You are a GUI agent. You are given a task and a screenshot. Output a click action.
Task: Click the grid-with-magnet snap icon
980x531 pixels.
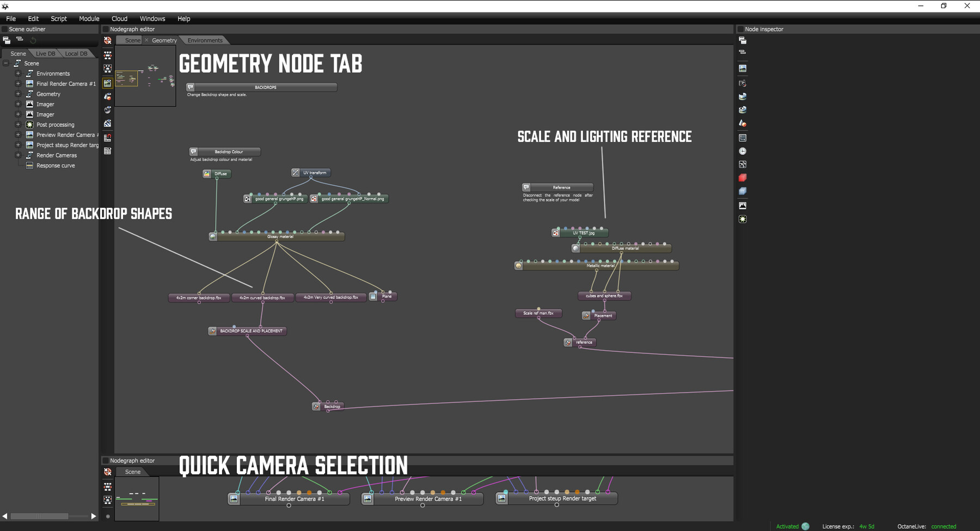tap(108, 137)
